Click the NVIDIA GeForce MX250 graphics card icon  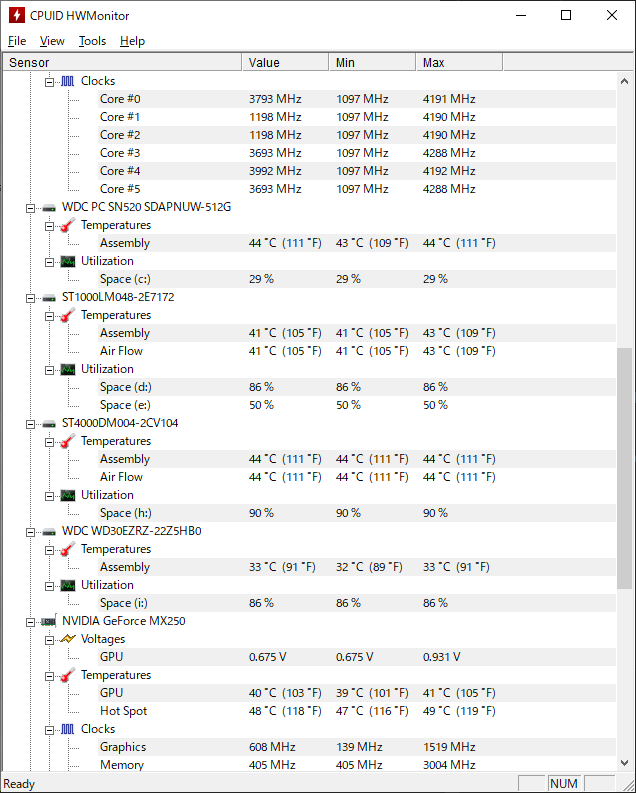click(x=49, y=621)
